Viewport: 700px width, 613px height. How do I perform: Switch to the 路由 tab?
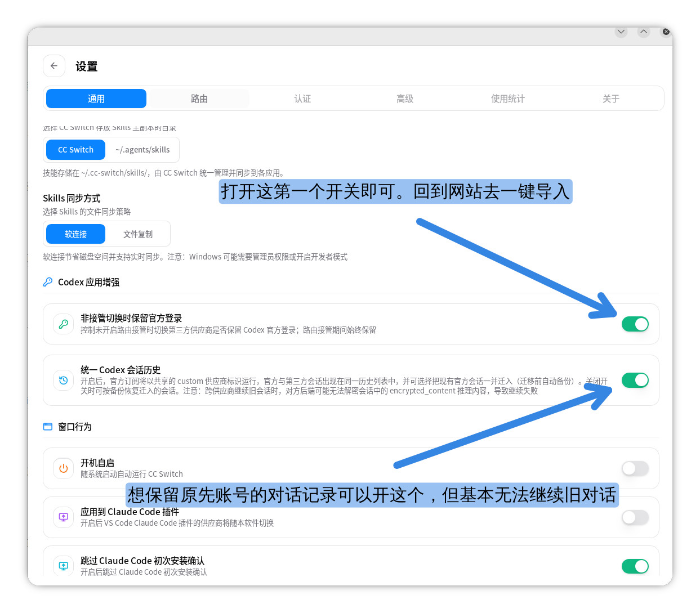[x=199, y=99]
